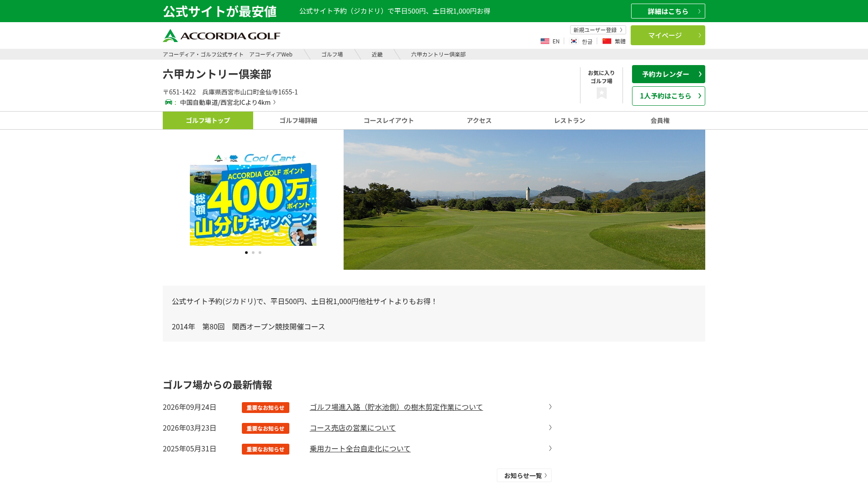
Task: Toggle the favorite golf course star icon
Action: pyautogui.click(x=601, y=93)
